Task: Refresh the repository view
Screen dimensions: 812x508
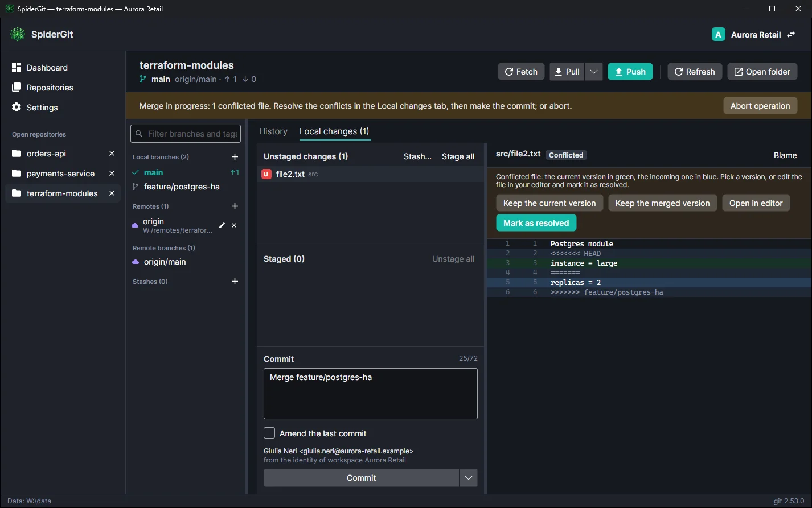Action: [695, 72]
